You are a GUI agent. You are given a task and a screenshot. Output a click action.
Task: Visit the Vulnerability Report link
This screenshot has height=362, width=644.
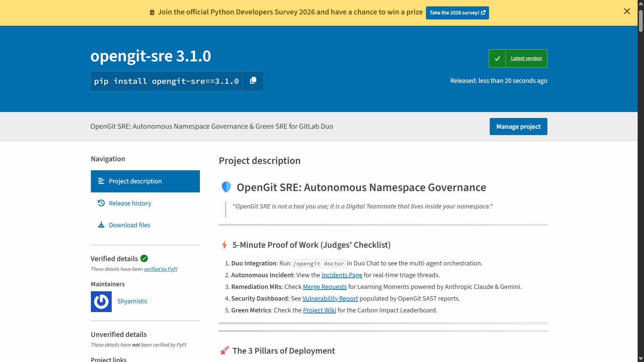pyautogui.click(x=330, y=298)
